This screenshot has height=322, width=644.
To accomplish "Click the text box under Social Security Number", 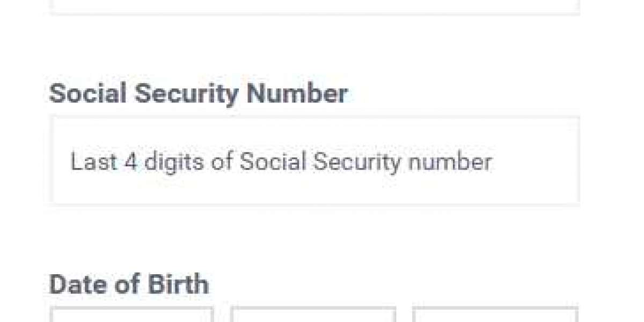I will [314, 161].
